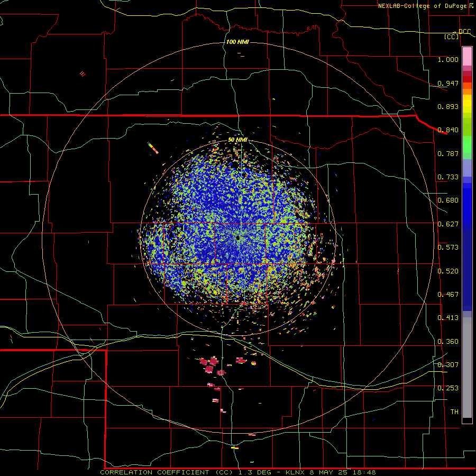
Task: Pick the bright green color bar segment
Action: pos(467,144)
